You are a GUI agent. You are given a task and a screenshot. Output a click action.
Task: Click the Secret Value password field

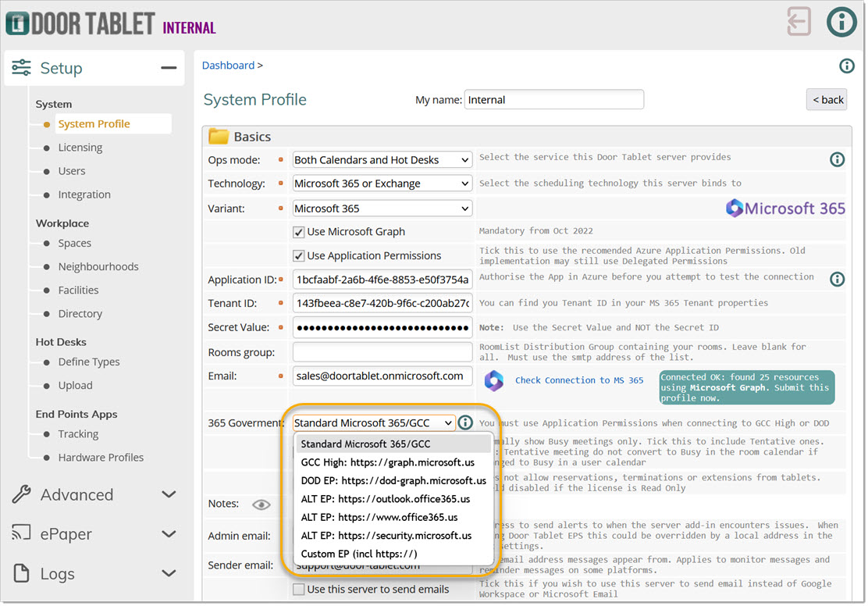(x=382, y=327)
